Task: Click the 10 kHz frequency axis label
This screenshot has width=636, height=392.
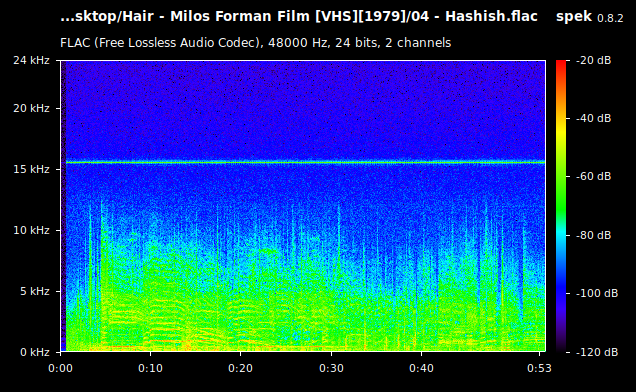Action: (x=31, y=230)
